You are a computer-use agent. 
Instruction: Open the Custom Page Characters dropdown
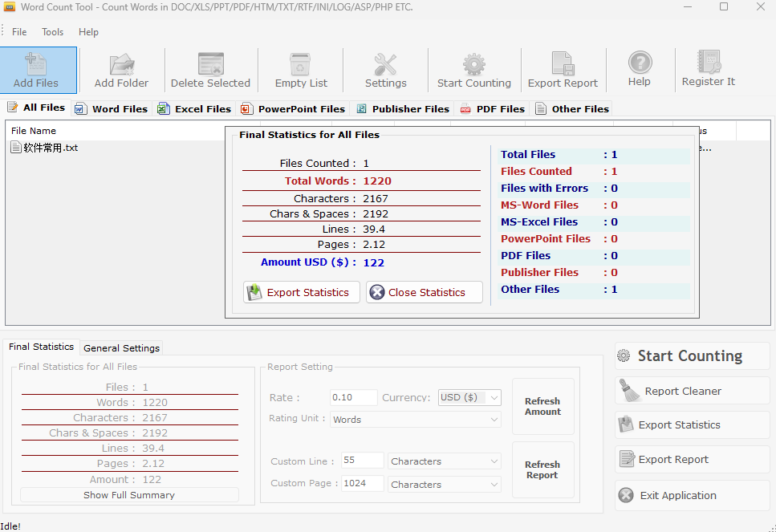444,485
